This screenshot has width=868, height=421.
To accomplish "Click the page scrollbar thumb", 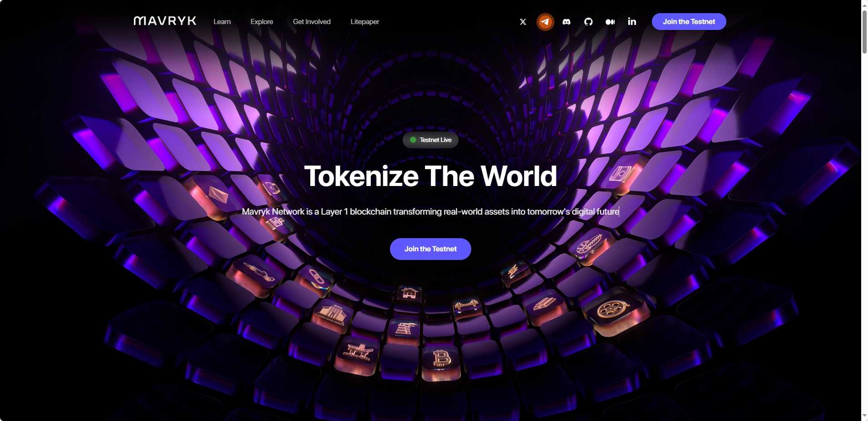I will (x=864, y=31).
